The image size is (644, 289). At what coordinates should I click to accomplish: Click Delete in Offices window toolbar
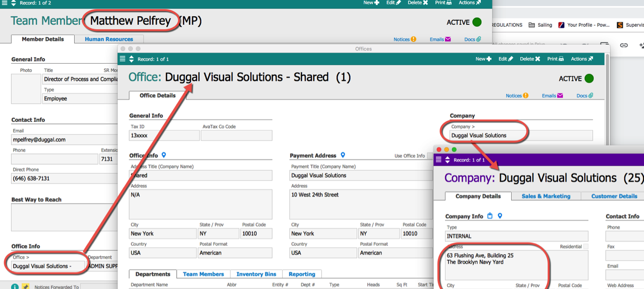pos(530,59)
